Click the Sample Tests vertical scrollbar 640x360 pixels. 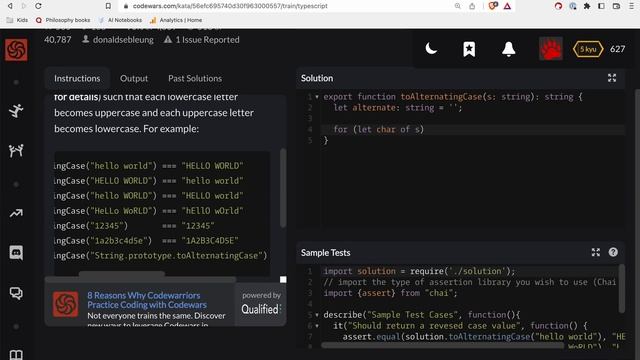pyautogui.click(x=622, y=289)
